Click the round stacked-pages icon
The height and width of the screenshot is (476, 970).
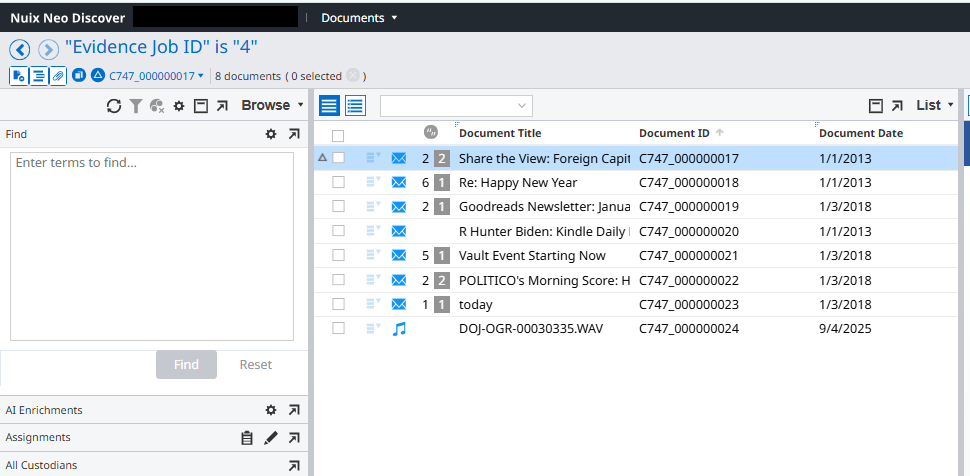pyautogui.click(x=78, y=76)
